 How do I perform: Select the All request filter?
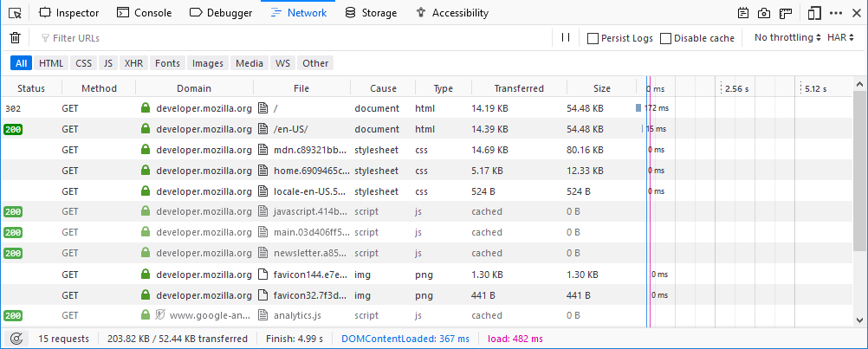tap(21, 63)
